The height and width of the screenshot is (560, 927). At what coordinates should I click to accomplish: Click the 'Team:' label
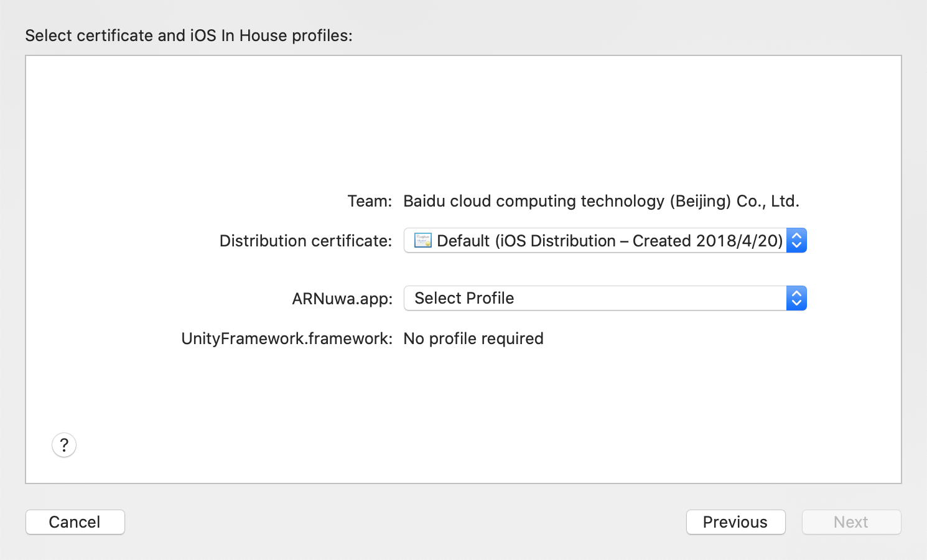click(x=370, y=201)
